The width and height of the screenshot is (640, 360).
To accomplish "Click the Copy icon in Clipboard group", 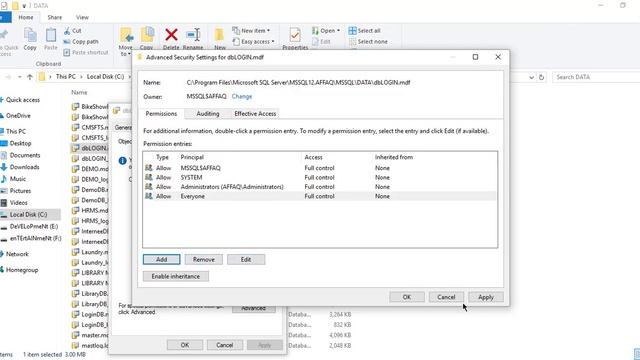I will click(x=30, y=35).
